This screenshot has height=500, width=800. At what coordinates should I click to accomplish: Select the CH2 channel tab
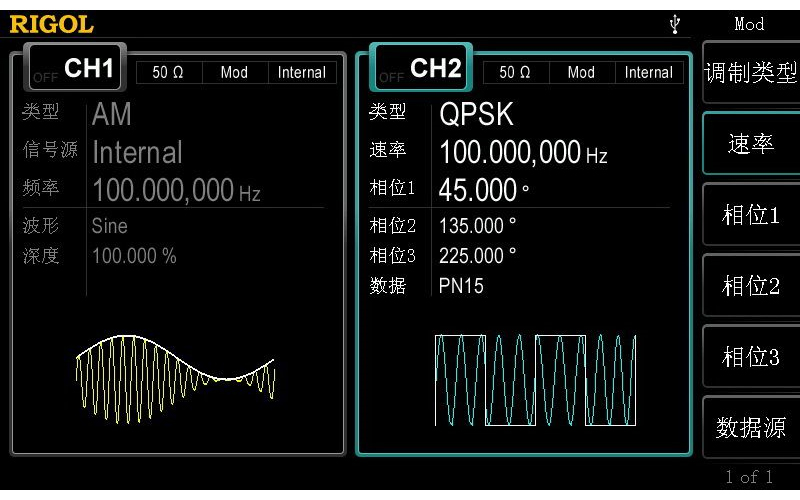click(x=421, y=68)
